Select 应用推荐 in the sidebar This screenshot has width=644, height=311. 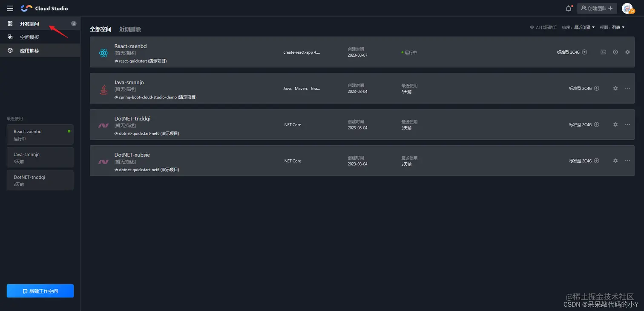click(x=40, y=50)
